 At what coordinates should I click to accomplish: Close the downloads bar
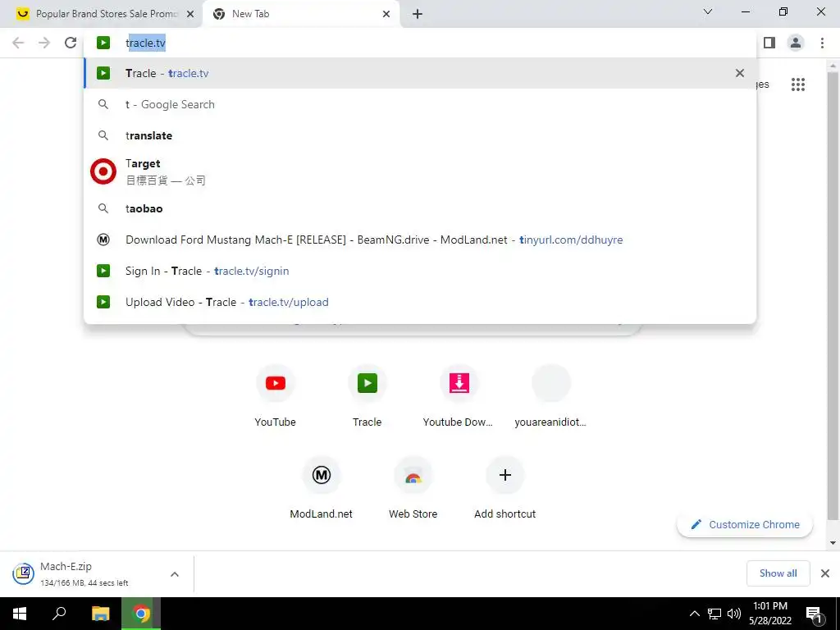[825, 573]
